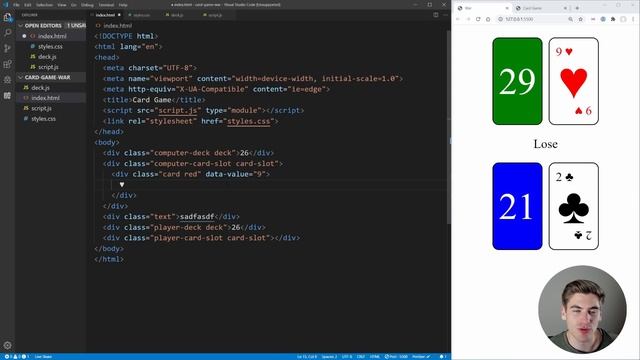Image resolution: width=640 pixels, height=360 pixels.
Task: Select script.js under Open Editors
Action: coord(51,67)
